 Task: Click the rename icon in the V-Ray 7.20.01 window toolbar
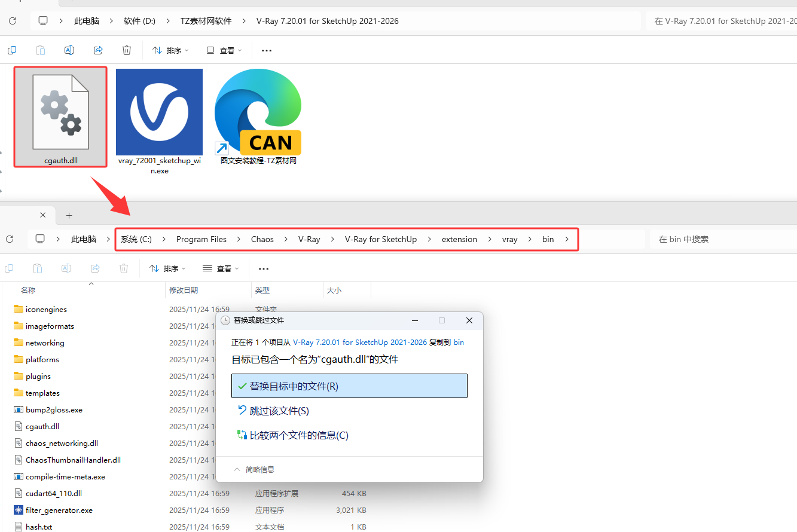coord(69,50)
